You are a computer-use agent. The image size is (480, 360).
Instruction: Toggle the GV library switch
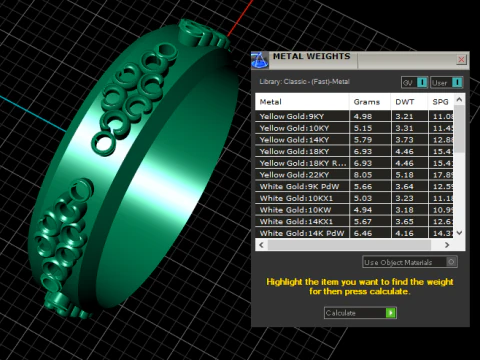coord(414,82)
